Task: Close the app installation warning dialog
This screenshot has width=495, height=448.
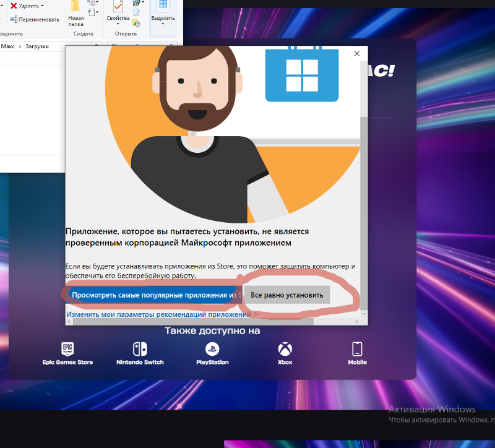Action: pyautogui.click(x=356, y=54)
